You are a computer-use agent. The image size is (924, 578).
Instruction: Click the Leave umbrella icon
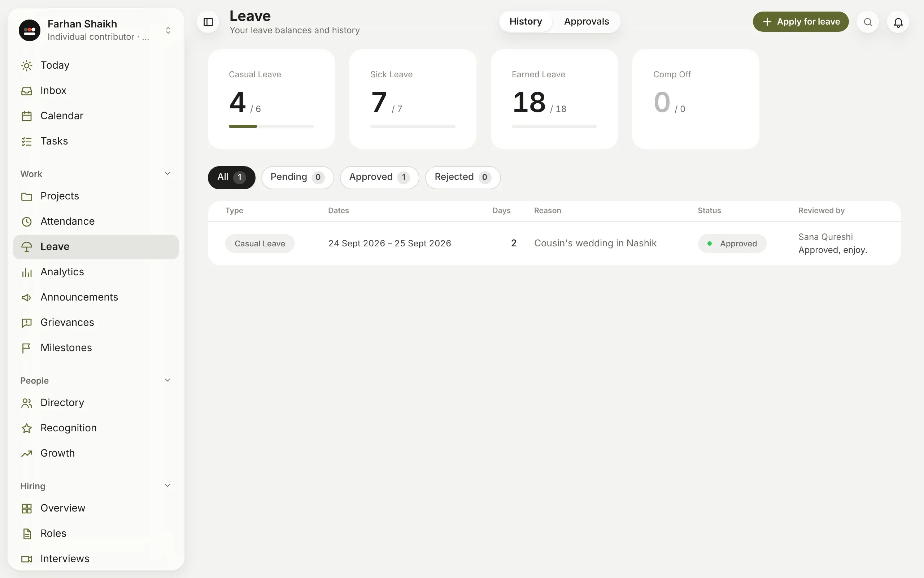click(27, 247)
